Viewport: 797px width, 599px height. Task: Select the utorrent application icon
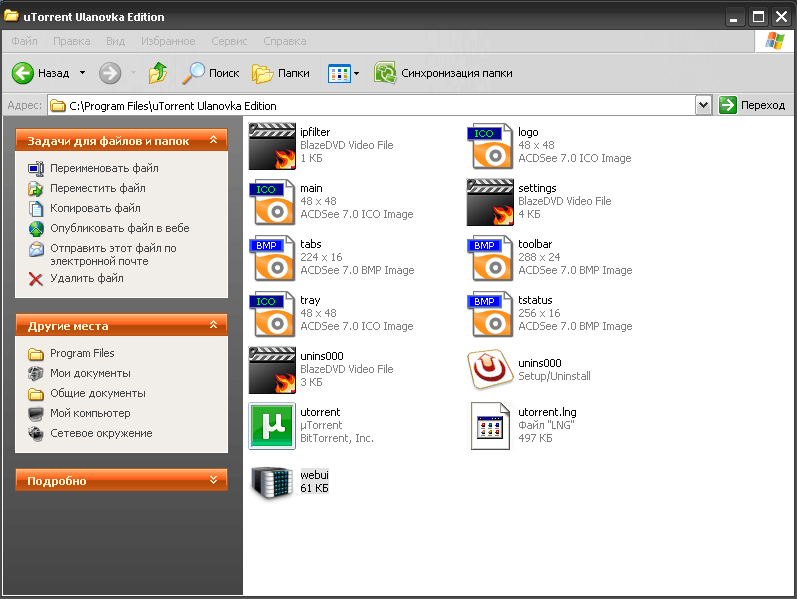(271, 425)
